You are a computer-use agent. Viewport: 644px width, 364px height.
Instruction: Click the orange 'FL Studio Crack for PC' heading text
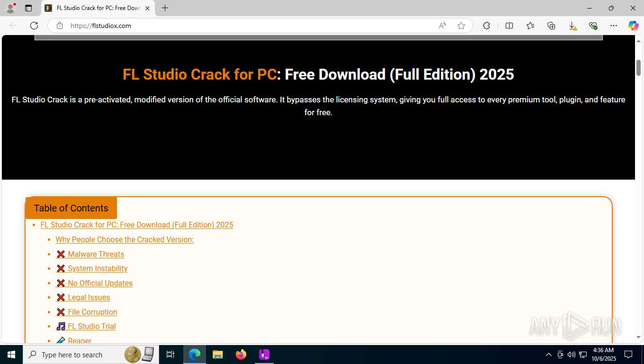pos(199,74)
